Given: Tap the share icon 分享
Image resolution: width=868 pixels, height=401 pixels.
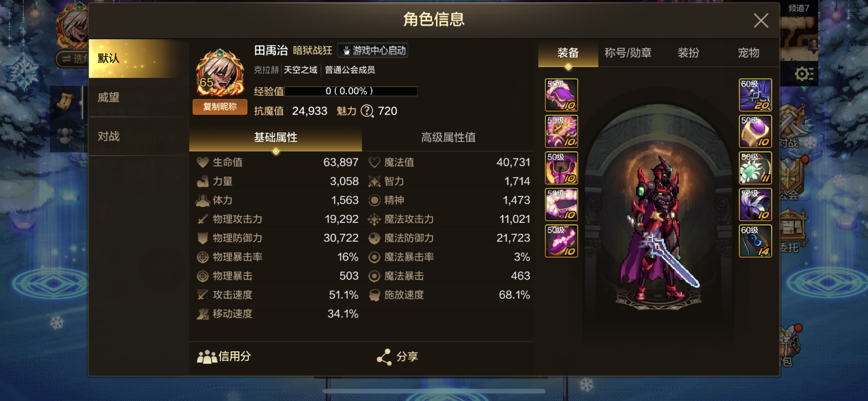Looking at the screenshot, I should click(x=398, y=357).
